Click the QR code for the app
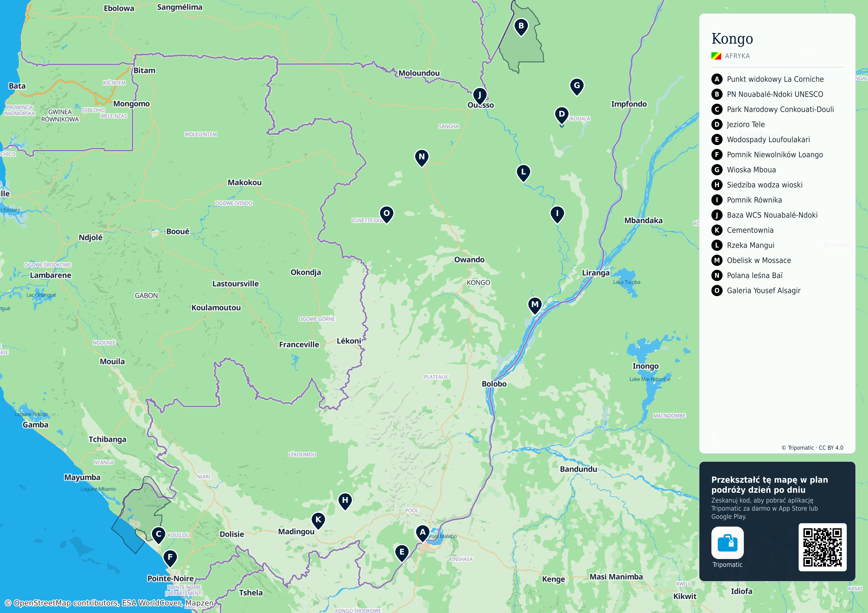Viewport: 868px width, 613px height. click(822, 547)
